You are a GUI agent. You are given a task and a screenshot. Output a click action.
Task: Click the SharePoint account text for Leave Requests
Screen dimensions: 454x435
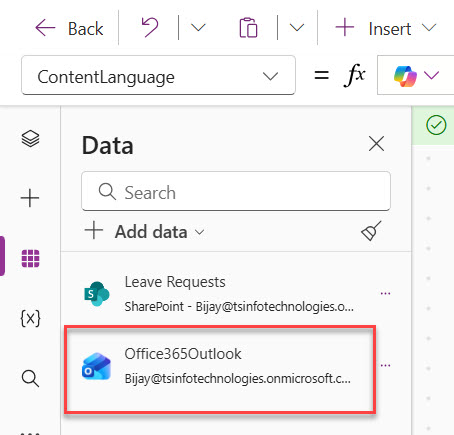tap(239, 306)
